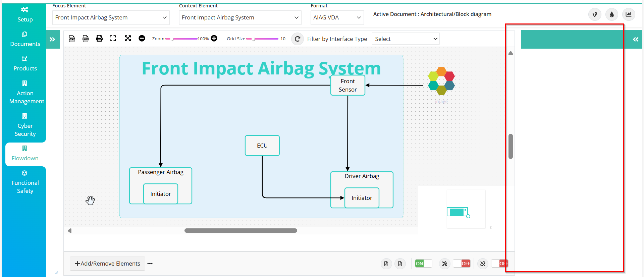Screen dimensions: 644x277
Task: Click the Passenger Airbag label
Action: 161,172
